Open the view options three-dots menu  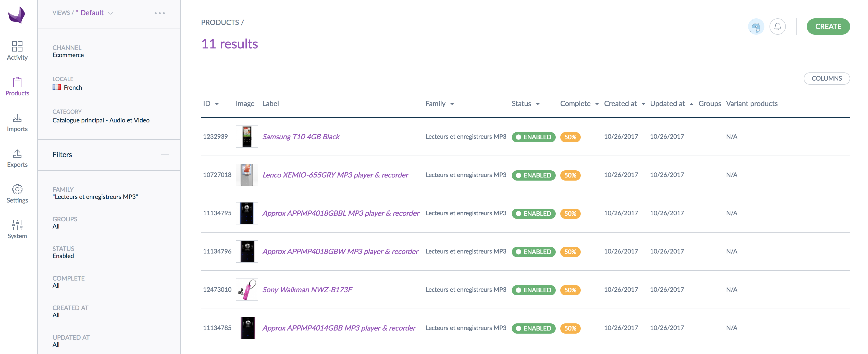tap(159, 13)
